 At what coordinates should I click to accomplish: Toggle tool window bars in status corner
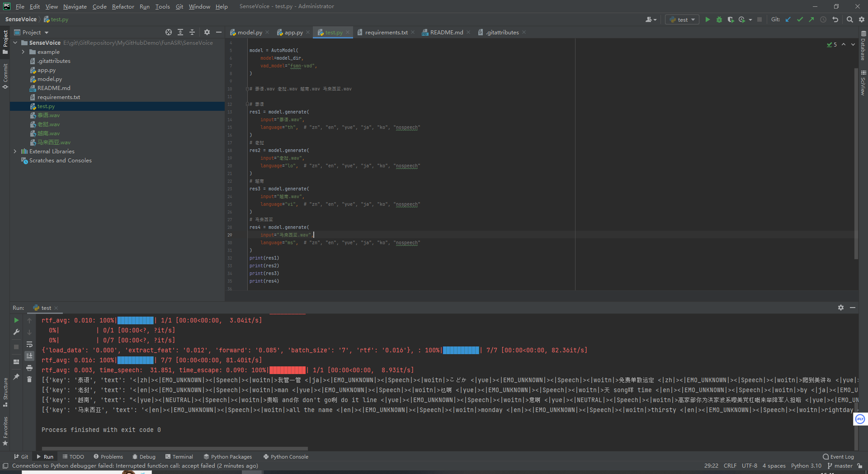point(5,466)
